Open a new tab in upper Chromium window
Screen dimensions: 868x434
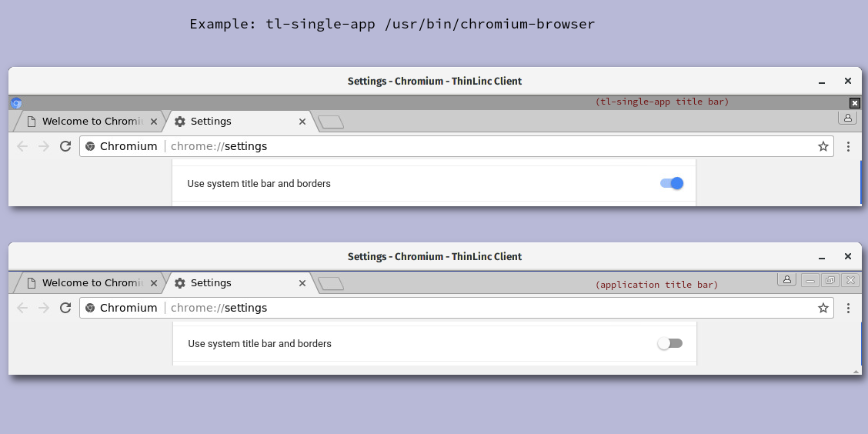point(331,122)
